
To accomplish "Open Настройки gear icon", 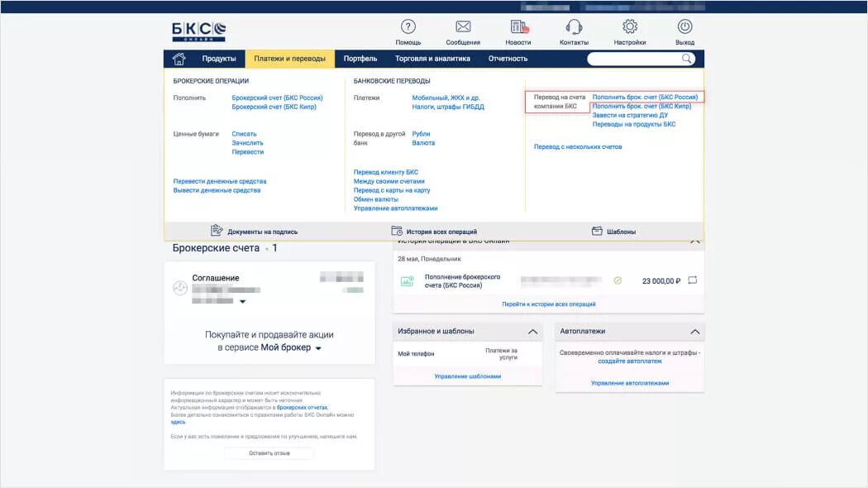I will pyautogui.click(x=629, y=26).
